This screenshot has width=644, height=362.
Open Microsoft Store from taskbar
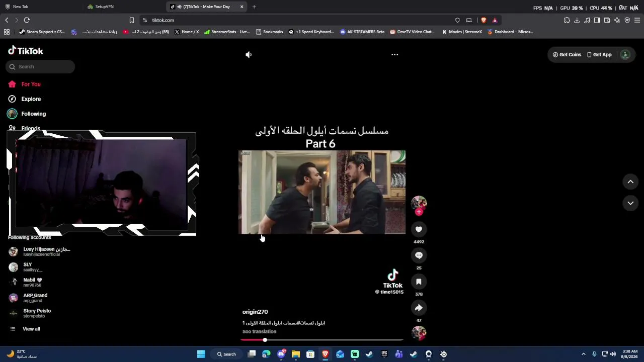click(x=310, y=354)
